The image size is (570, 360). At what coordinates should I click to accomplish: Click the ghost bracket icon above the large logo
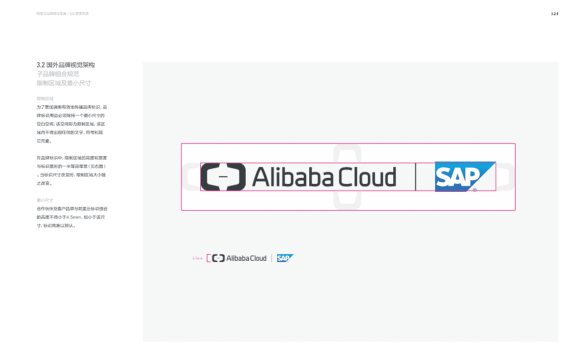coord(347,154)
